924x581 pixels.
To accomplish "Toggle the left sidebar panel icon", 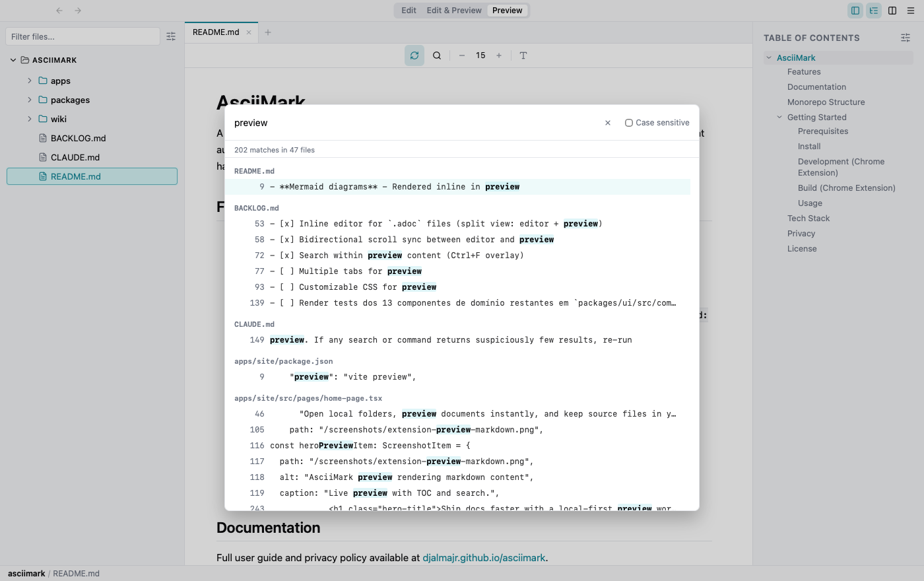I will point(855,11).
